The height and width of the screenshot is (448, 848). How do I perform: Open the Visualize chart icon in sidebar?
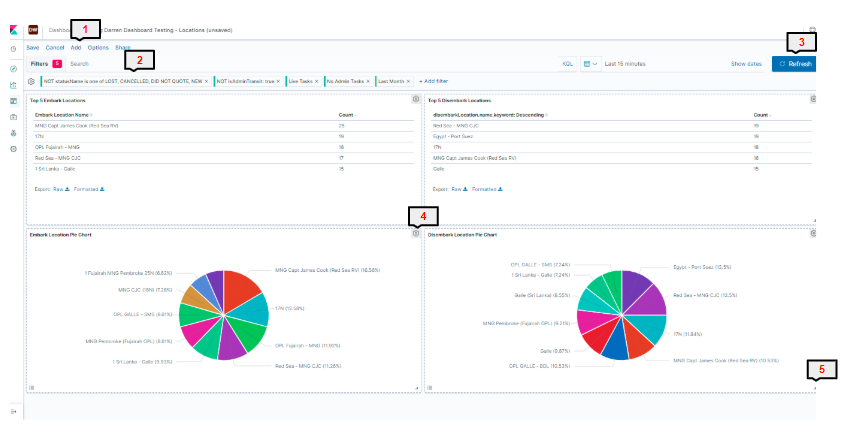click(x=14, y=85)
